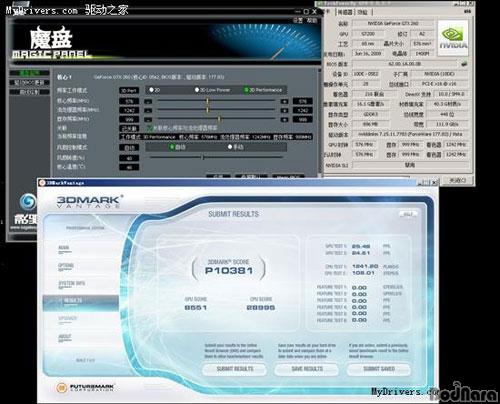Screen dimensions: 500x404
Task: Click the CPU score value 28995
Action: pyautogui.click(x=261, y=307)
